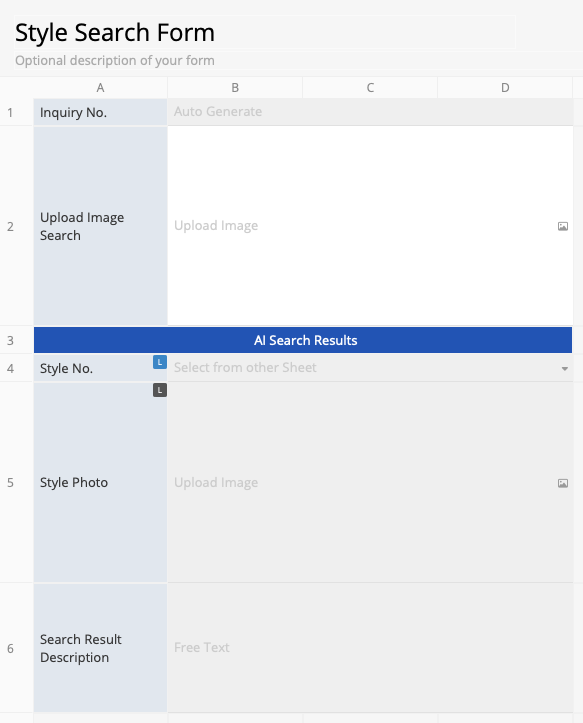Click the image icon in Style Photo field
The height and width of the screenshot is (723, 583).
[x=563, y=483]
